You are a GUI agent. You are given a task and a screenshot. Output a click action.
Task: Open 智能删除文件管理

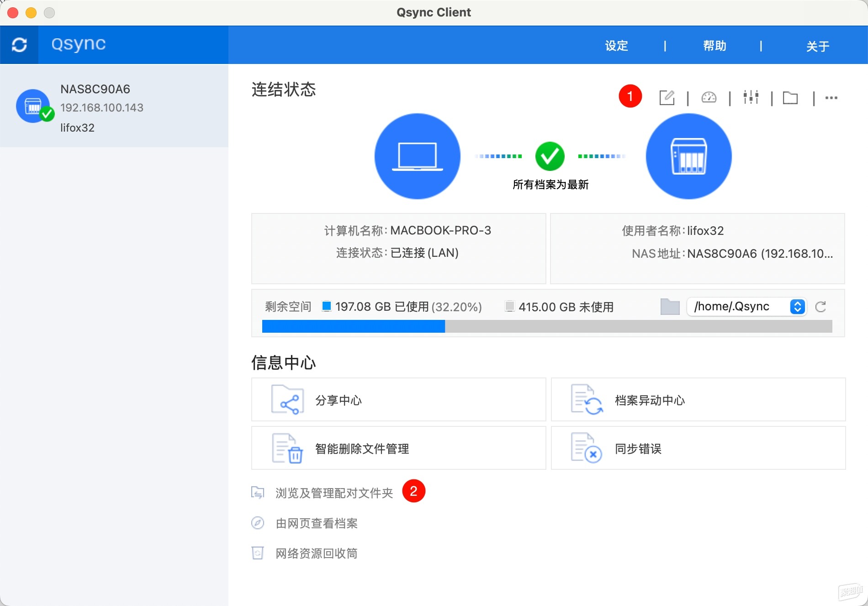[x=399, y=448]
